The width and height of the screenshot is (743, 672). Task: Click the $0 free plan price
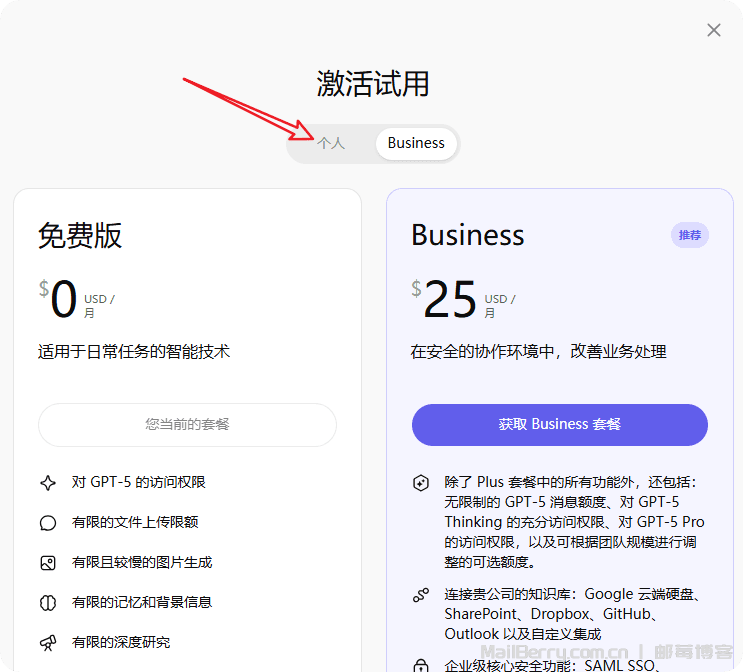pyautogui.click(x=63, y=299)
